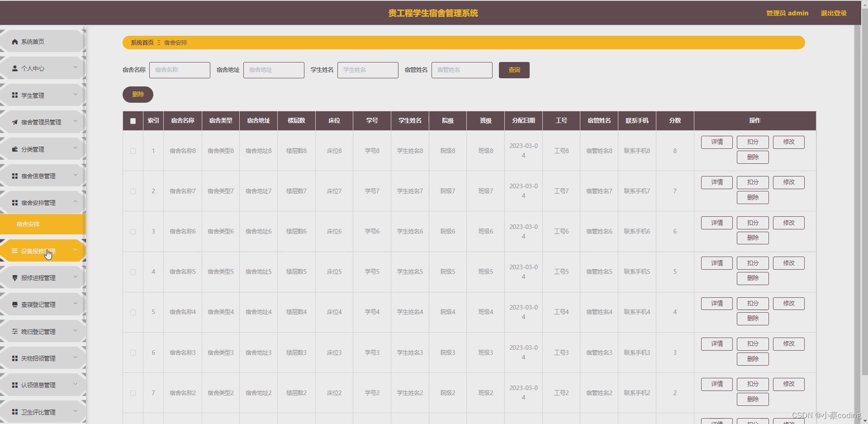868x424 pixels.
Task: Click the grid icon beside 宿舍信息管理
Action: coord(15,176)
